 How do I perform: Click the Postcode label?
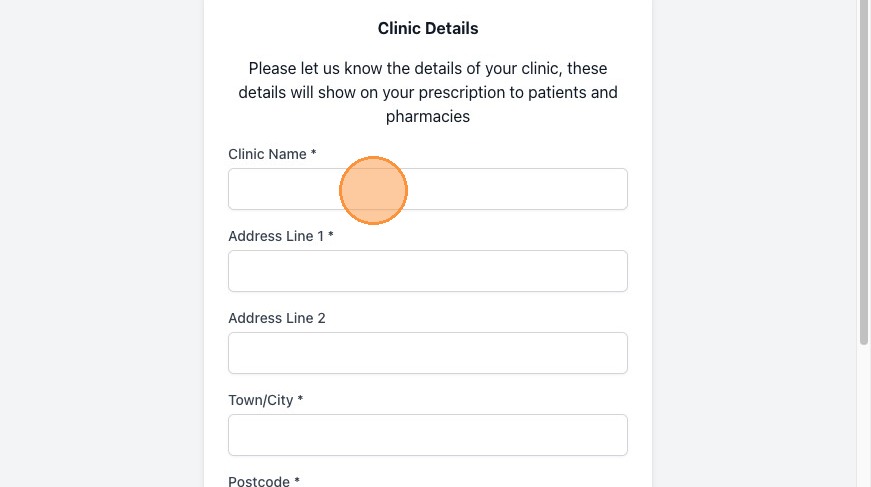(x=259, y=481)
